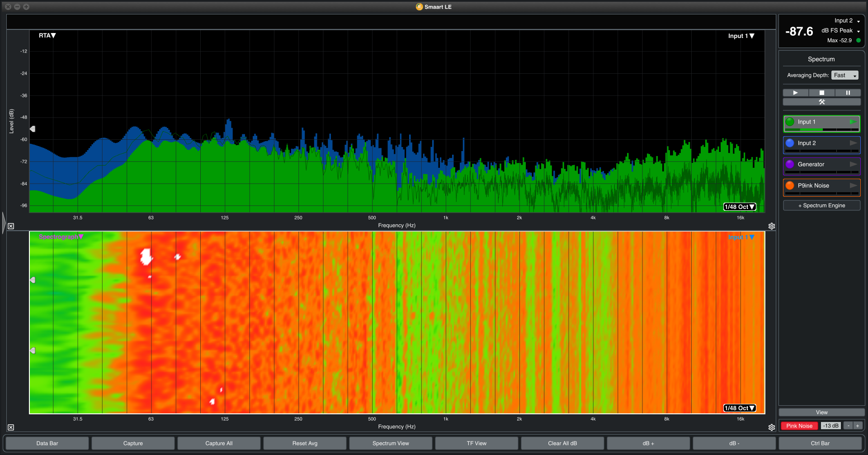The width and height of the screenshot is (868, 455).
Task: Open RTA graph settings gear
Action: point(772,226)
